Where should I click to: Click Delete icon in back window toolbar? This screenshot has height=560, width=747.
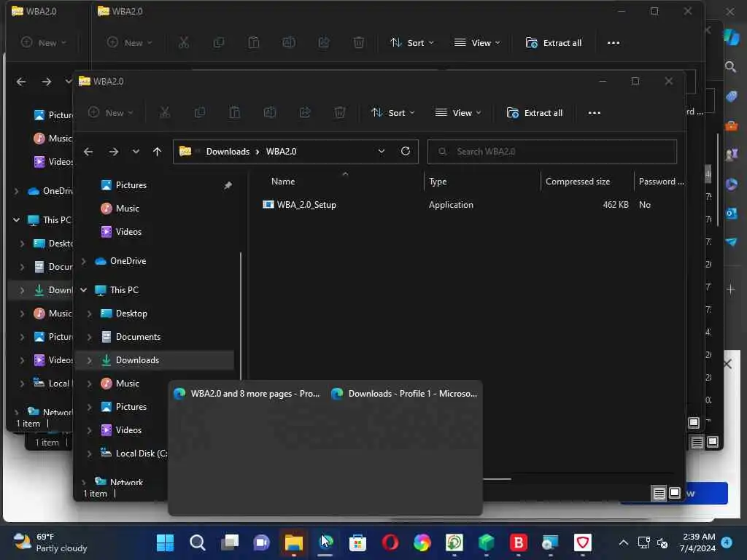click(x=359, y=43)
